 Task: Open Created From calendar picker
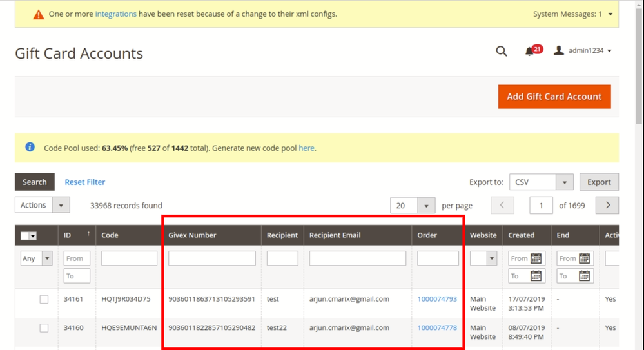536,258
